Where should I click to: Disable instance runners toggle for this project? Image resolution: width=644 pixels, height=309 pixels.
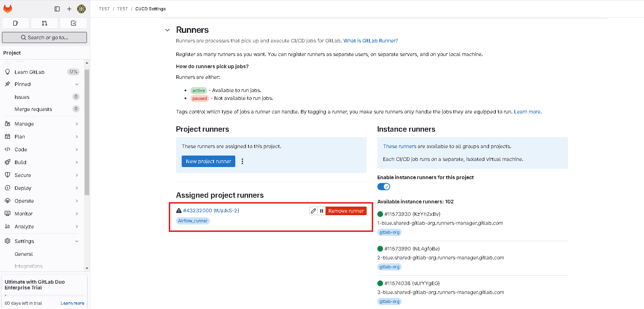pos(384,187)
